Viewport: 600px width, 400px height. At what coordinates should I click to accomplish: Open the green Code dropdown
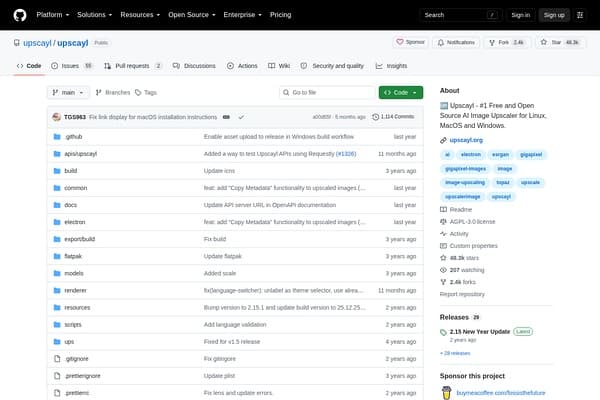[x=401, y=93]
